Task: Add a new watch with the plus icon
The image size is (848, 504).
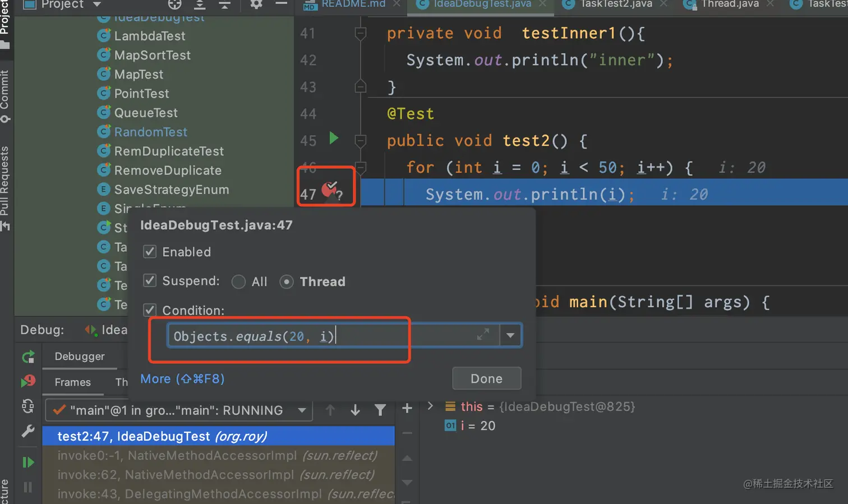Action: coord(407,409)
